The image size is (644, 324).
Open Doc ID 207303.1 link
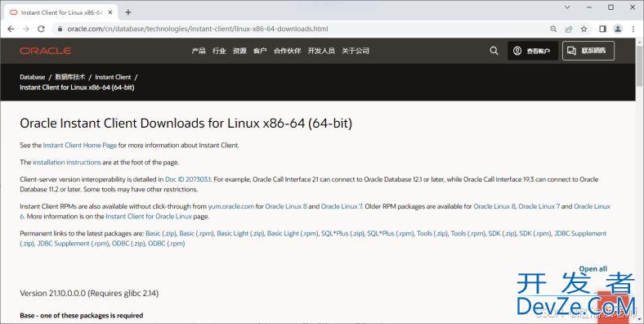click(x=188, y=179)
